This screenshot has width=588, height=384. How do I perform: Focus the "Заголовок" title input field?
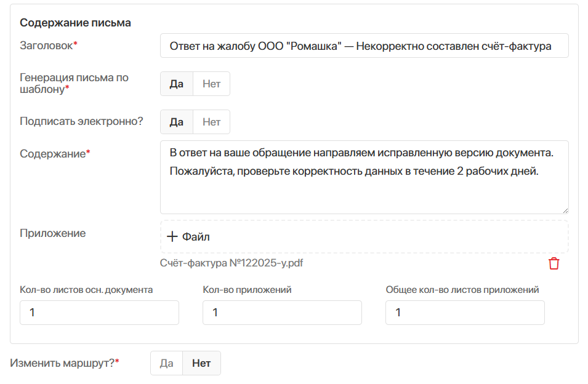[x=363, y=45]
